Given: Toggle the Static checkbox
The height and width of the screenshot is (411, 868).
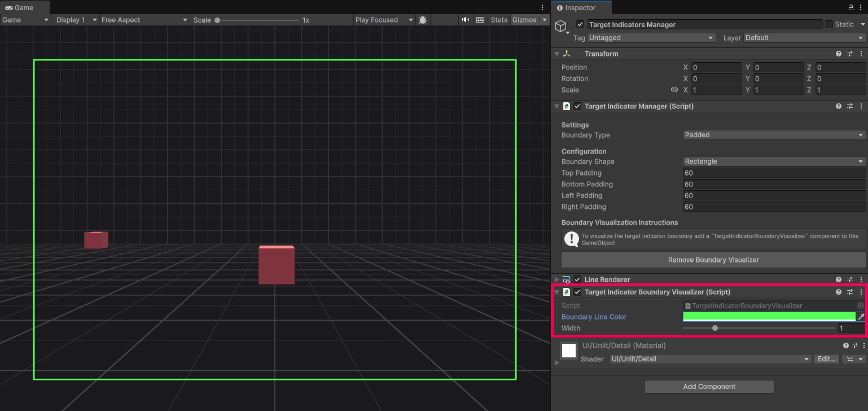Looking at the screenshot, I should tap(829, 24).
